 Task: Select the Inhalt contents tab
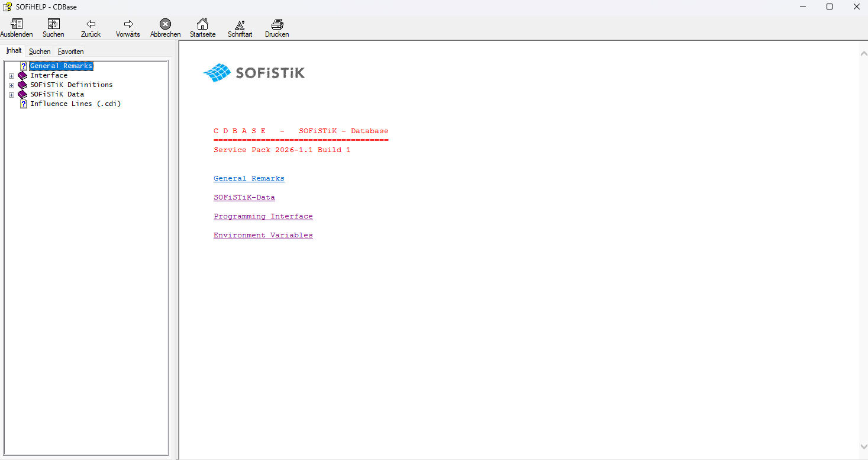[14, 51]
